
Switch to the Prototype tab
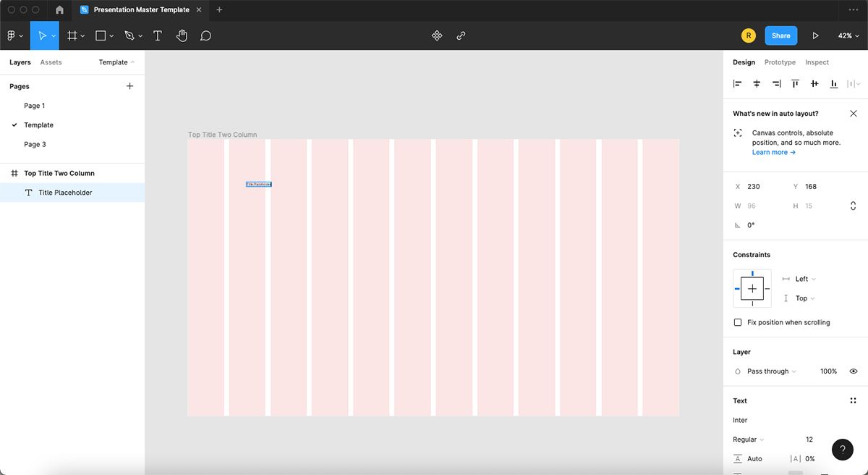point(780,62)
